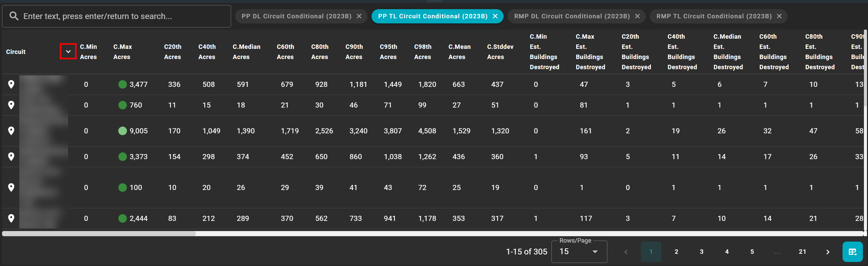
Task: Click the map pin on the 2,444 acres row
Action: (11, 218)
